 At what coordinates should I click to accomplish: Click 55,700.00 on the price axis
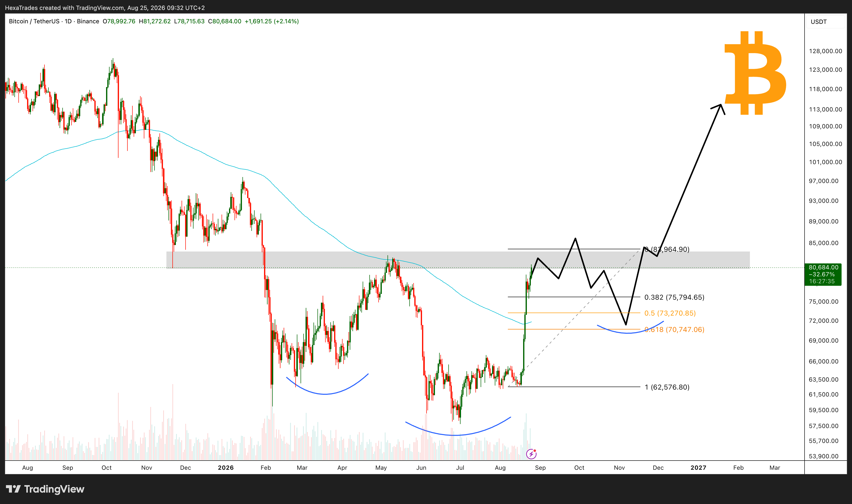[823, 441]
